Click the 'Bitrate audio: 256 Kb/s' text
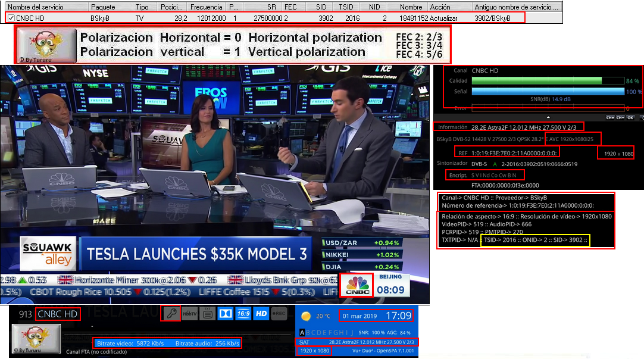The height and width of the screenshot is (359, 644). [207, 344]
